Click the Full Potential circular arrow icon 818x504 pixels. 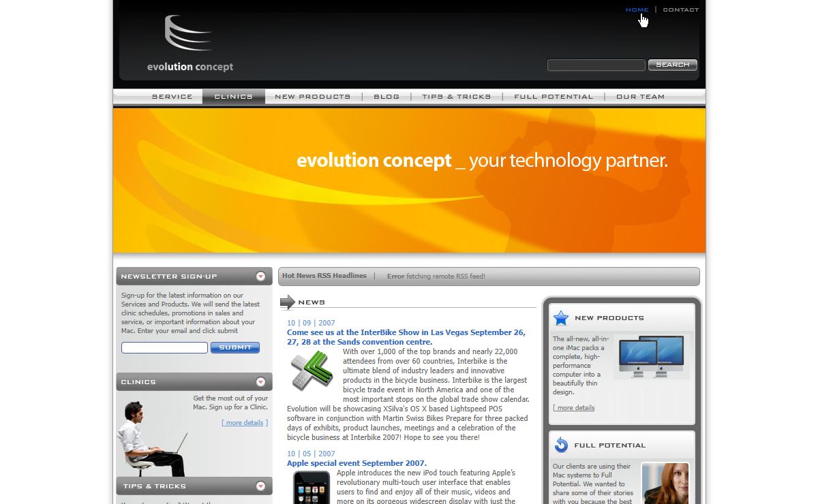click(561, 445)
